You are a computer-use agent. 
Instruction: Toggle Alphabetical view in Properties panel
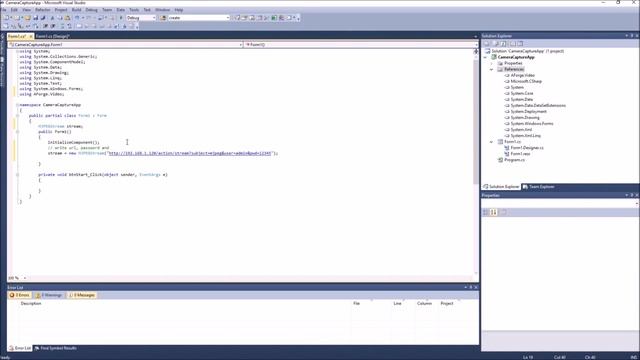(494, 212)
